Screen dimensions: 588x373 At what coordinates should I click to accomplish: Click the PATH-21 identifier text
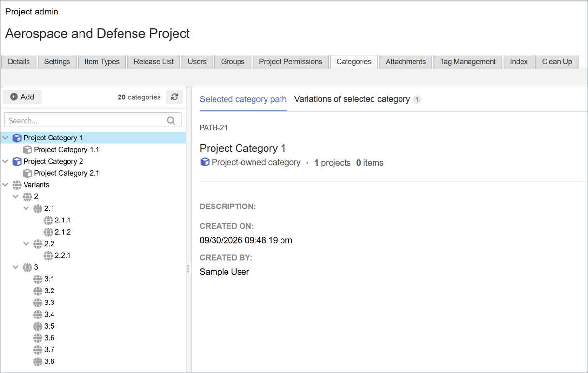pos(214,128)
